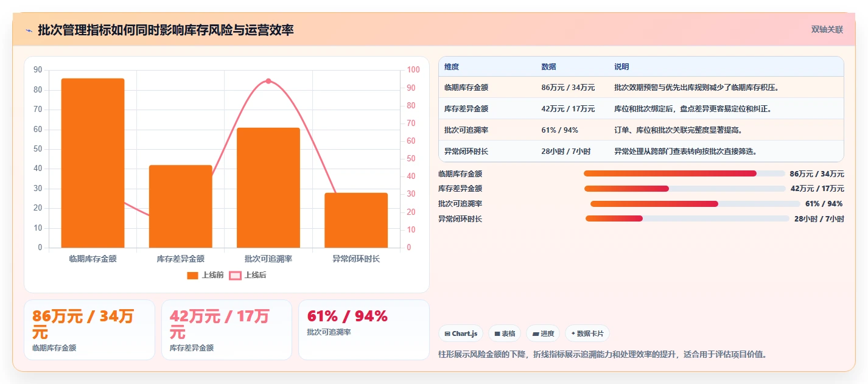Toggle the 上线前 orange legend swatch

coord(192,275)
